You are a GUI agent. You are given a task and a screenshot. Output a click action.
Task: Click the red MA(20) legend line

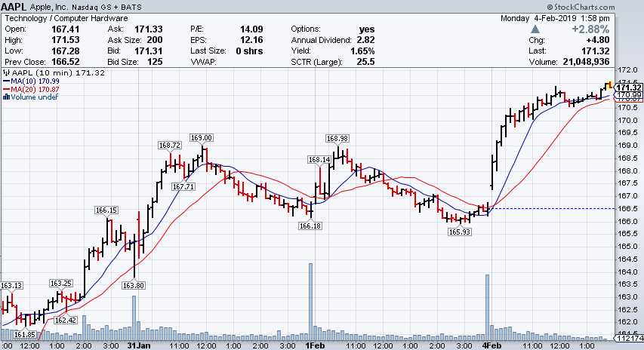click(x=5, y=88)
